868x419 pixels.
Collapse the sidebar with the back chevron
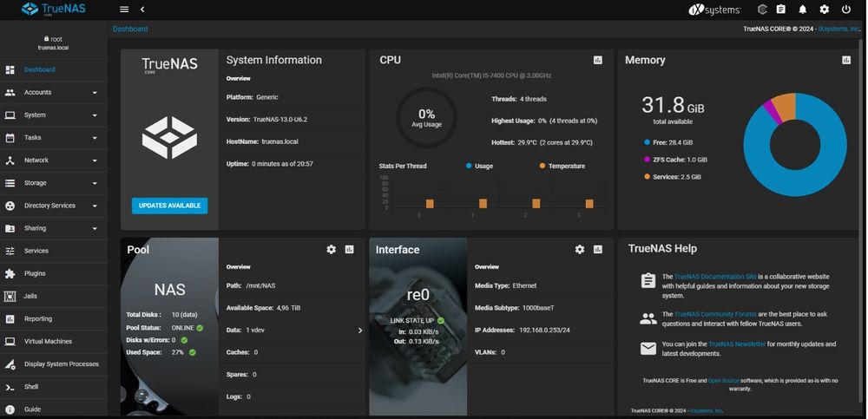142,10
